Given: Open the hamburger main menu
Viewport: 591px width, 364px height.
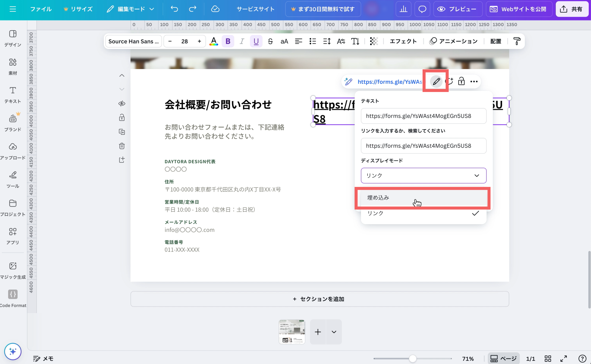Looking at the screenshot, I should pos(13,9).
